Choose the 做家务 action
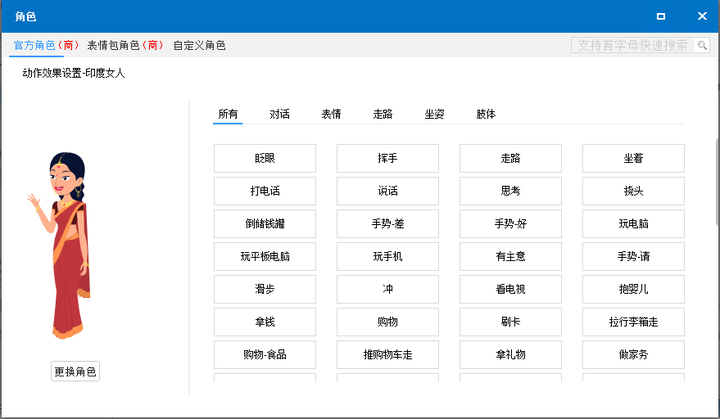 click(x=633, y=354)
